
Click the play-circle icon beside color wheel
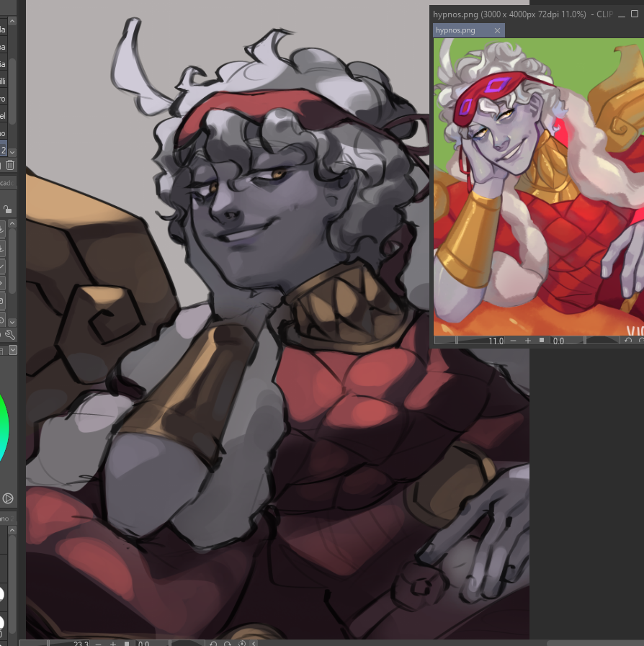pos(7,498)
